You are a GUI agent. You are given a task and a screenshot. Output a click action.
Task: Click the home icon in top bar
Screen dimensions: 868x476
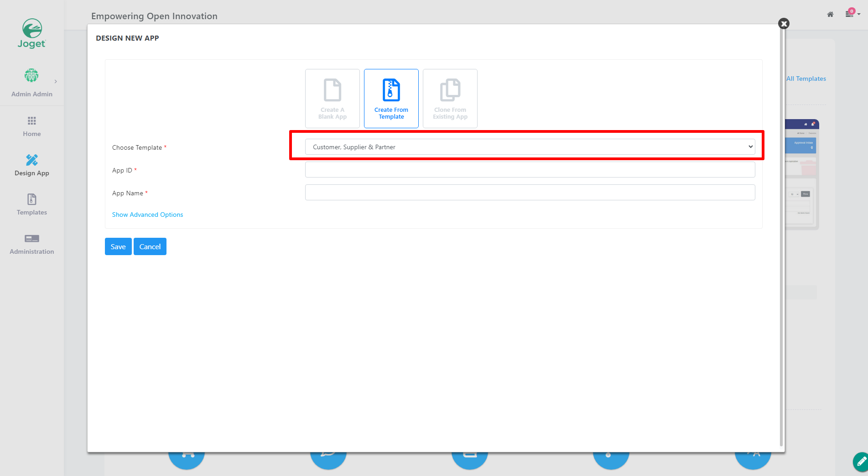[830, 14]
